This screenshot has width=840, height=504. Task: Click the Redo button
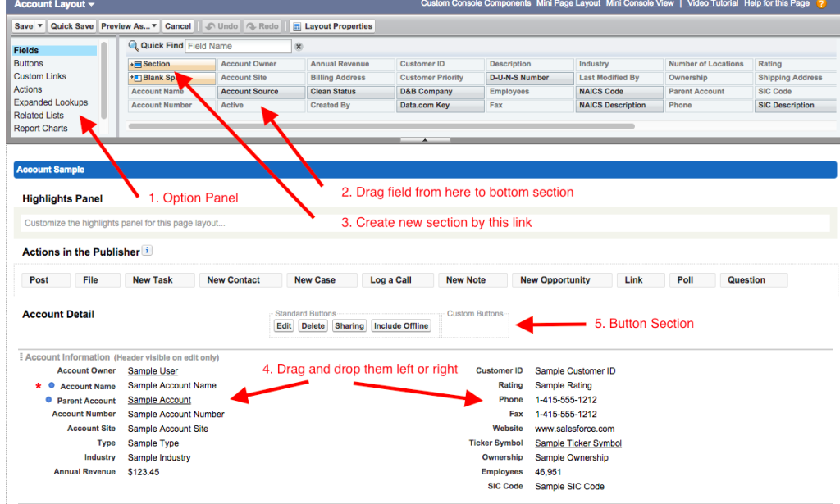262,25
